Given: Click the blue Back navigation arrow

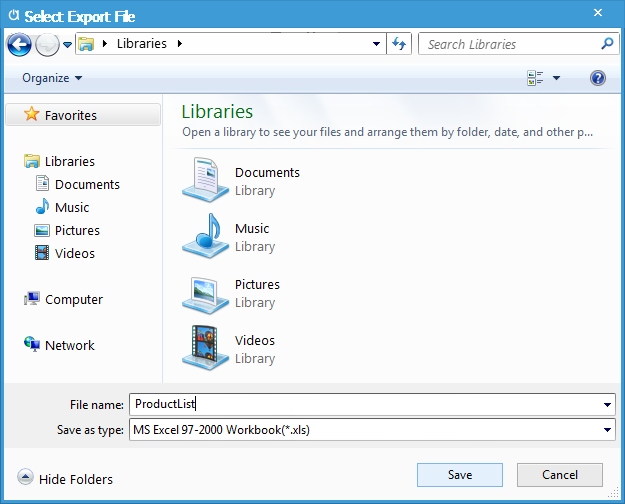Looking at the screenshot, I should click(x=19, y=44).
